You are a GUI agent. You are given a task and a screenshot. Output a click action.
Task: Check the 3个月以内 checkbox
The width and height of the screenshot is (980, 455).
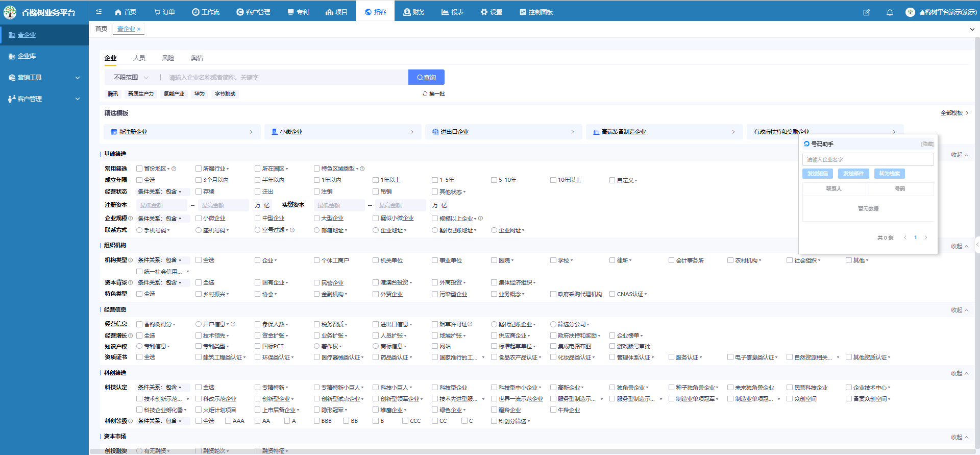tap(199, 180)
